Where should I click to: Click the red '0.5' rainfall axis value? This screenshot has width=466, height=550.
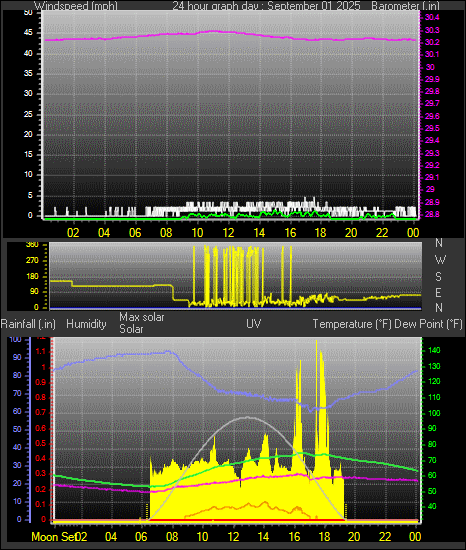pyautogui.click(x=40, y=443)
